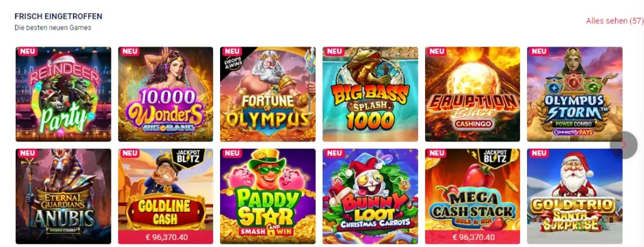The width and height of the screenshot is (644, 247).
Task: Launch Eternal Guardians Anubis game
Action: coord(64,196)
